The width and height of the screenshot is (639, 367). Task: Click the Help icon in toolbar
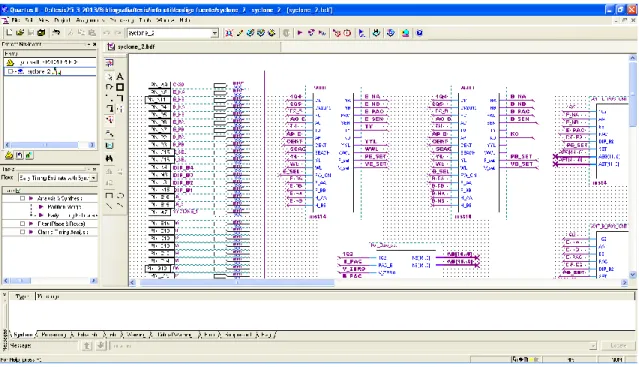click(419, 33)
